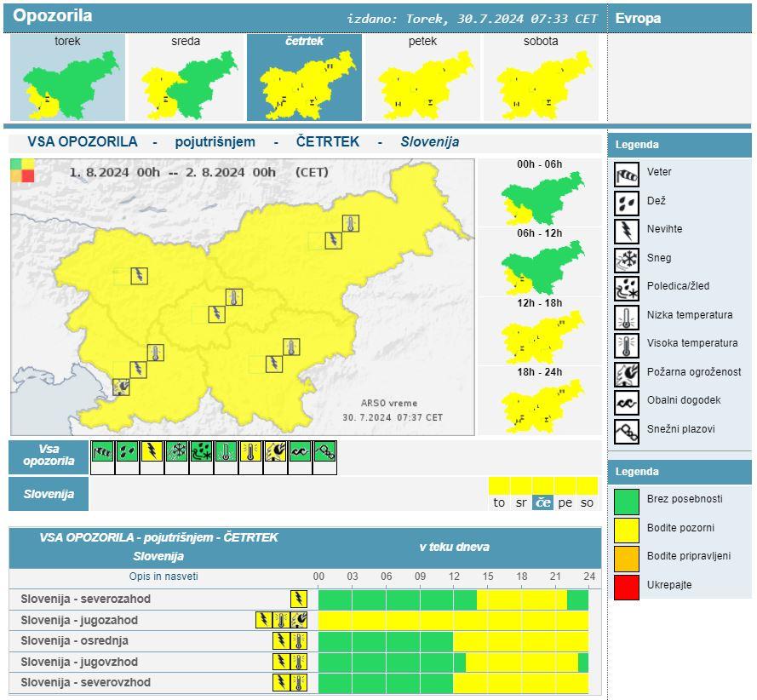Show the 00h - 06h map thumbnail
Image resolution: width=757 pixels, height=700 pixels.
[542, 195]
